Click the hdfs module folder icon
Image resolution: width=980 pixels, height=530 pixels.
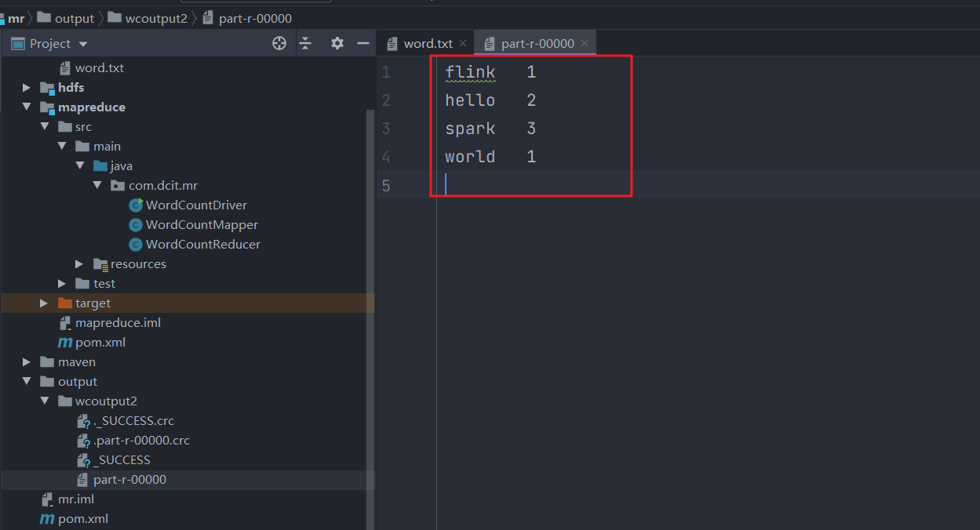pos(47,88)
